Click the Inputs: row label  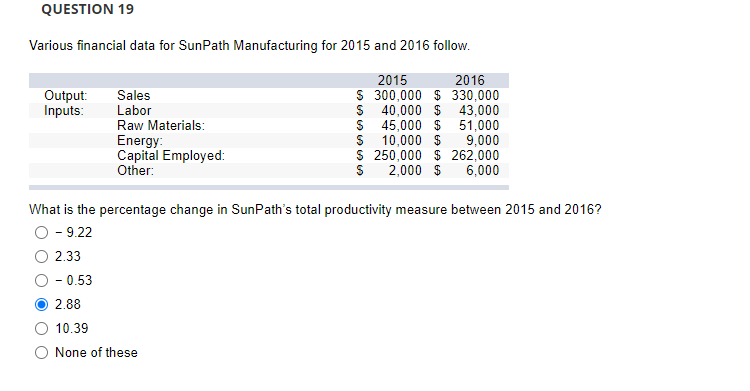coord(64,111)
